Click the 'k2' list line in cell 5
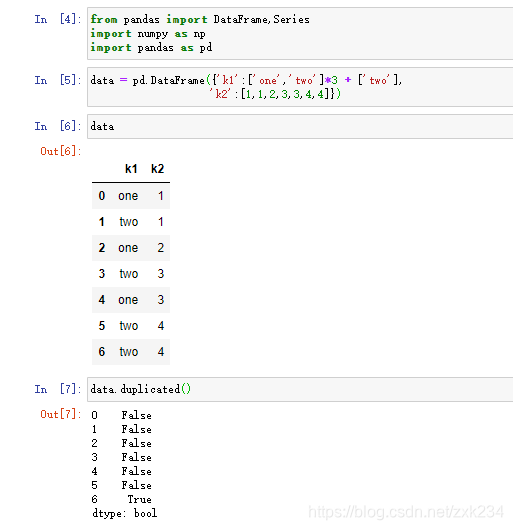This screenshot has width=513, height=530. click(x=275, y=94)
